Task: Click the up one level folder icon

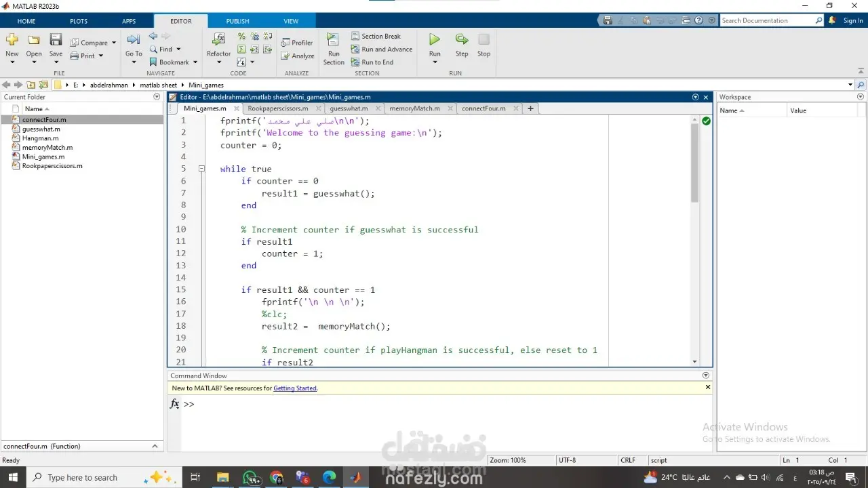Action: click(x=31, y=85)
